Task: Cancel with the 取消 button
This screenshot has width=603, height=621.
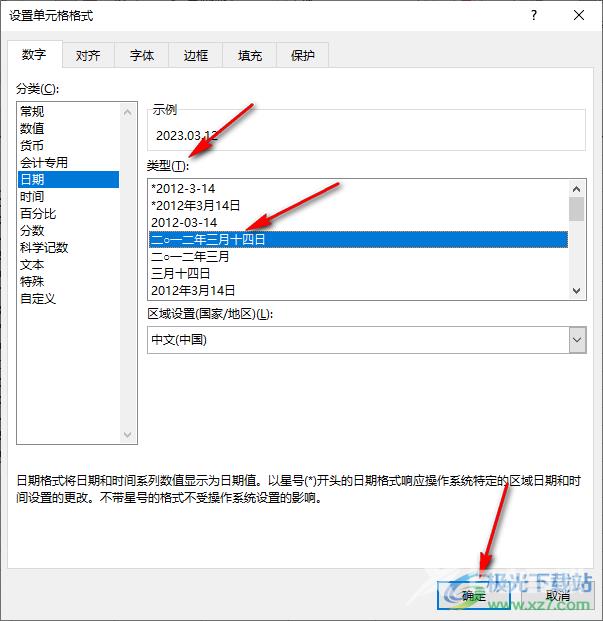Action: pos(558,595)
